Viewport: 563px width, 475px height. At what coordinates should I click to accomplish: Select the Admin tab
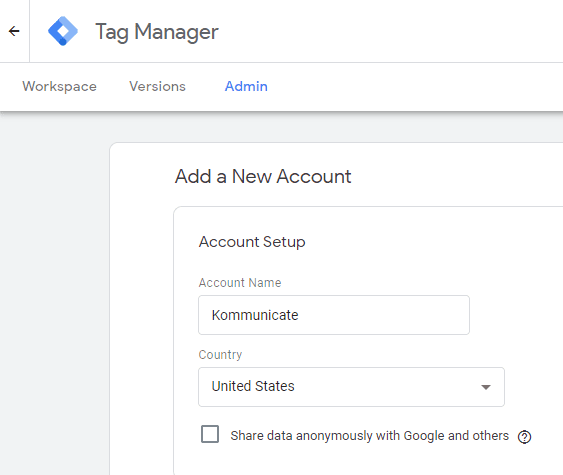click(246, 87)
